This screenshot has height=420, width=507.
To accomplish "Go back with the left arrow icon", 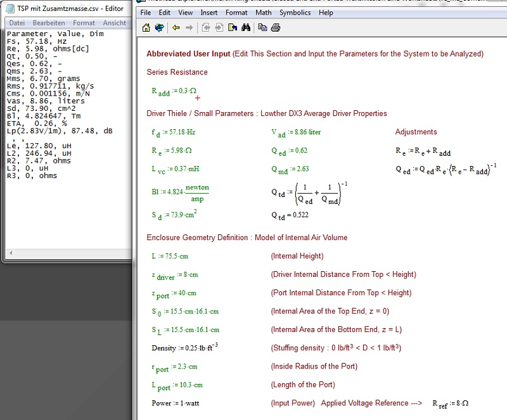I will coord(176,28).
